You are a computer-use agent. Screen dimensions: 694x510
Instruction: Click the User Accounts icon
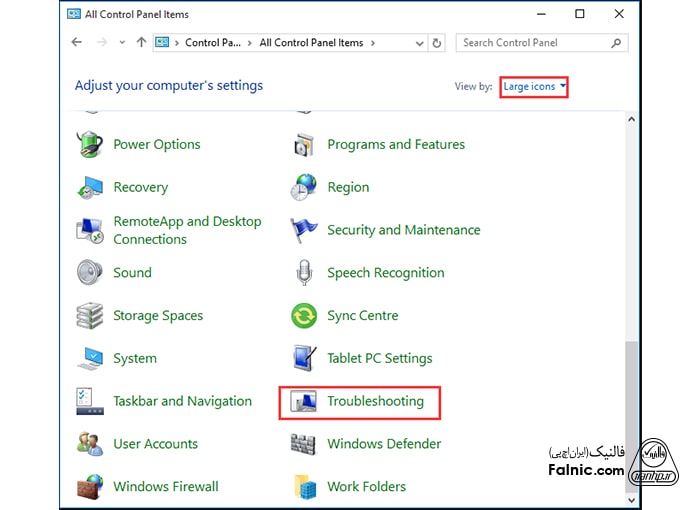pyautogui.click(x=90, y=444)
